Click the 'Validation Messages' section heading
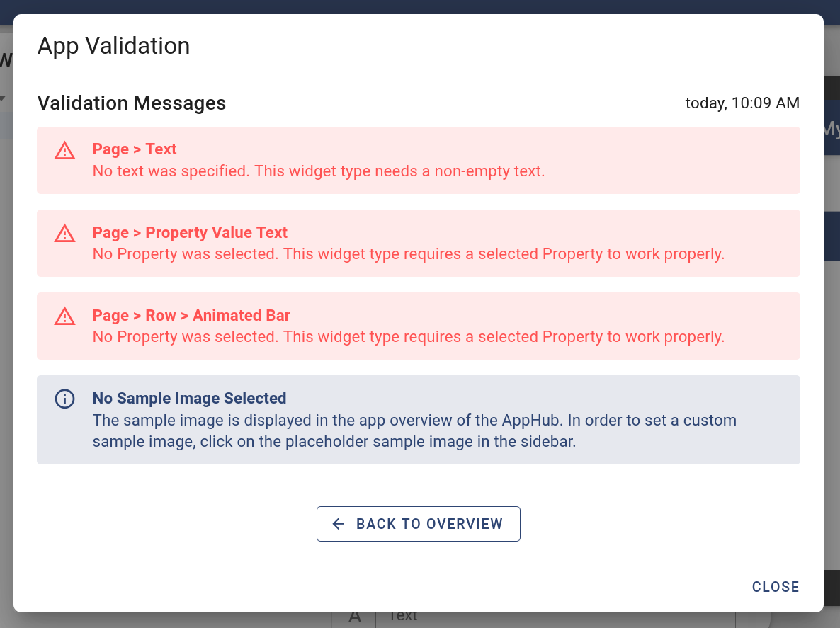 pyautogui.click(x=132, y=103)
